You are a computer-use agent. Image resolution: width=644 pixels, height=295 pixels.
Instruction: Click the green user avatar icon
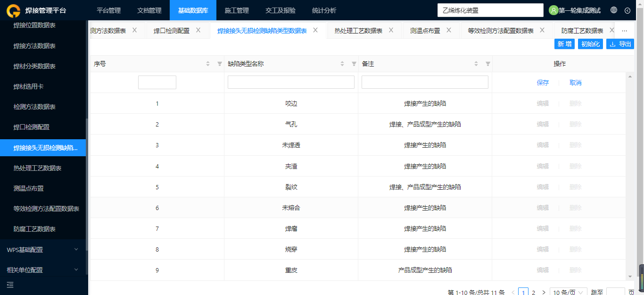(x=553, y=10)
